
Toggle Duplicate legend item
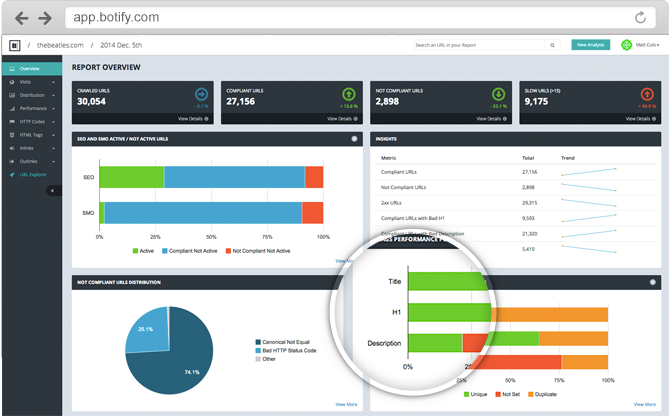542,394
